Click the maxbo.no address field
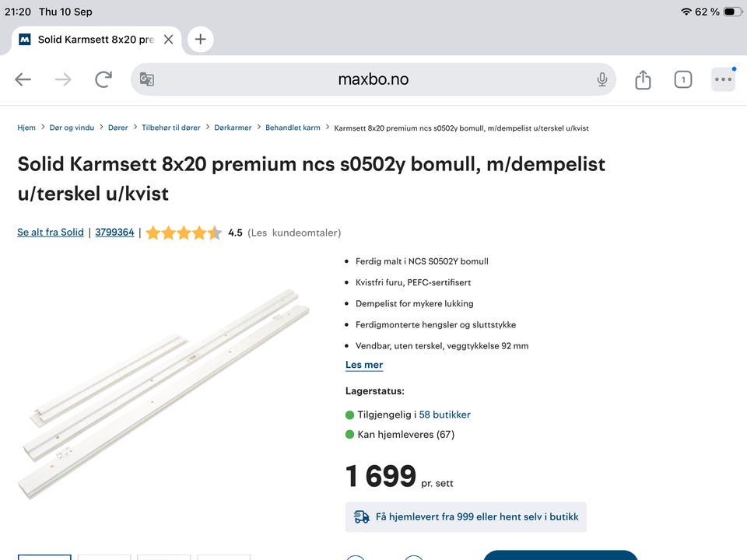The width and height of the screenshot is (747, 560). pyautogui.click(x=373, y=79)
